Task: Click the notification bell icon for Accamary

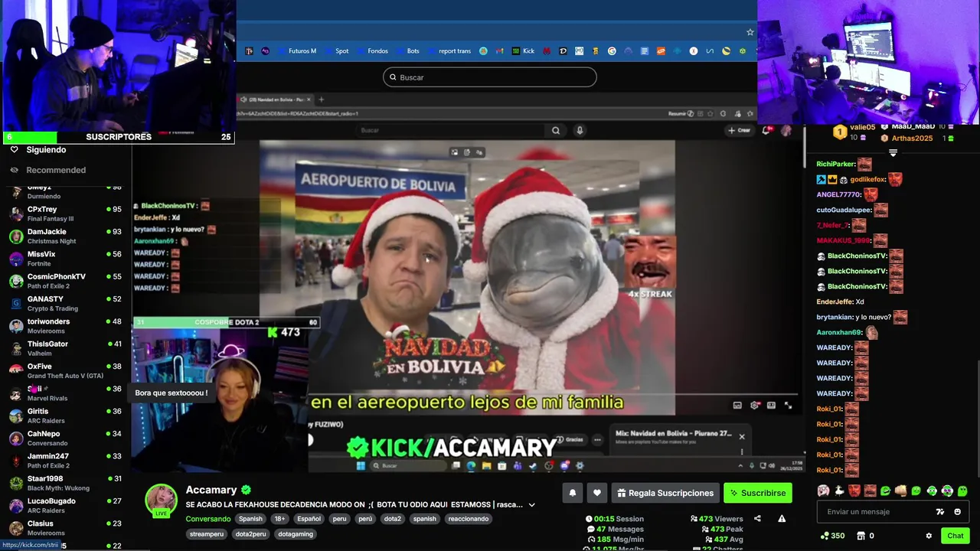Action: (x=572, y=493)
